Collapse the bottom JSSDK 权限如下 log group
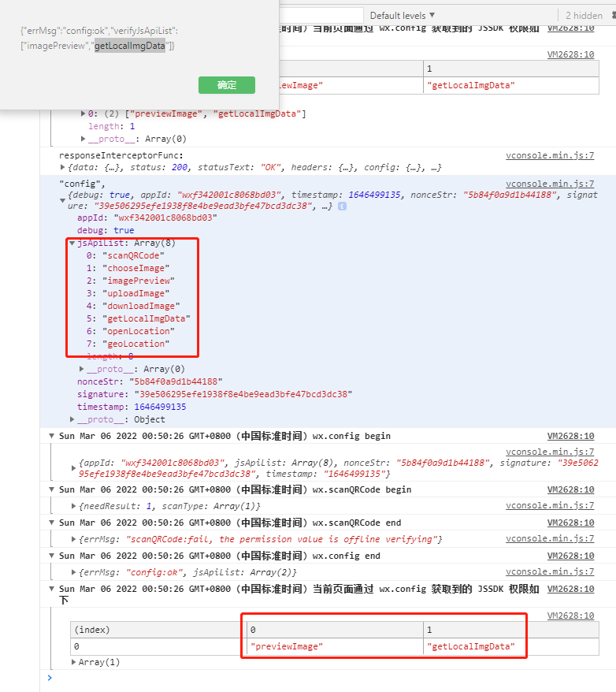Image resolution: width=616 pixels, height=692 pixels. coord(51,589)
